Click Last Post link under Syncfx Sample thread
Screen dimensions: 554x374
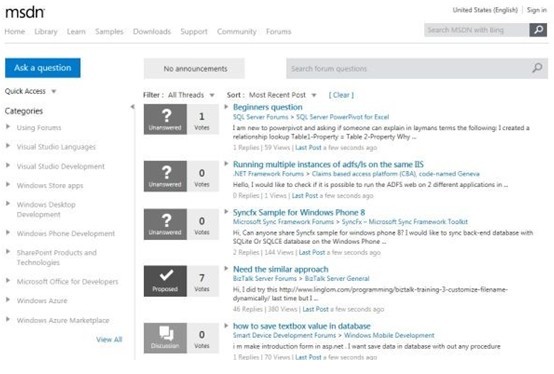tap(312, 253)
